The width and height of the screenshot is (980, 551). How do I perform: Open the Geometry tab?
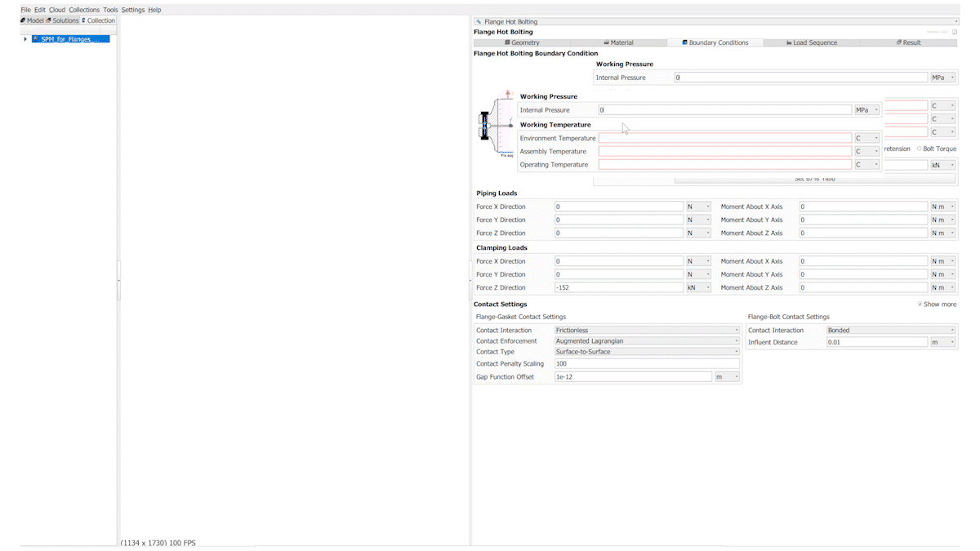pos(521,42)
